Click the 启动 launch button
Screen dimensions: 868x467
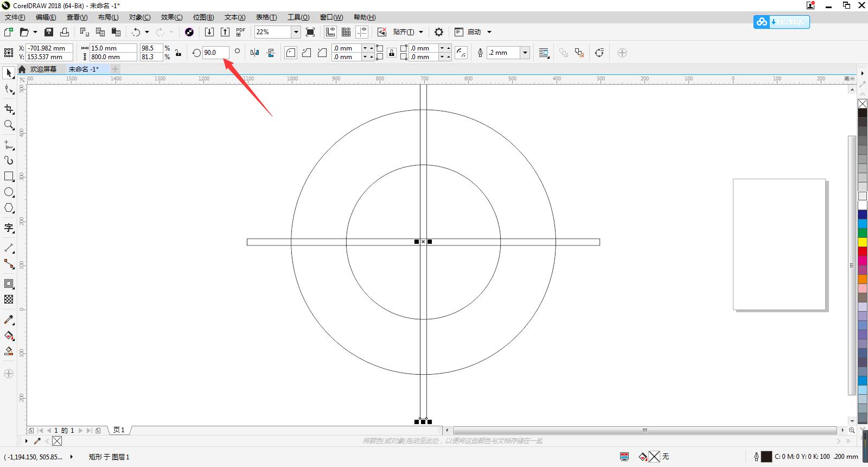474,32
